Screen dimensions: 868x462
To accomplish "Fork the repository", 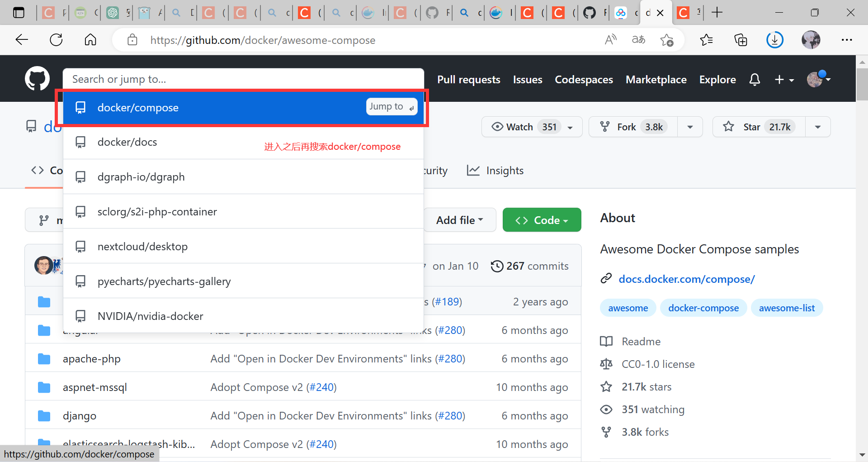I will [633, 127].
